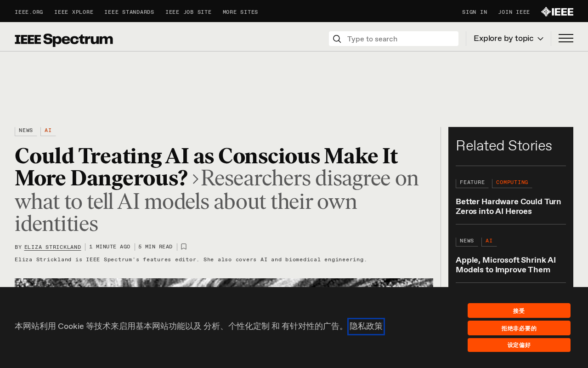Open cookie preferences via 设定偏好
The image size is (588, 368).
click(x=519, y=345)
